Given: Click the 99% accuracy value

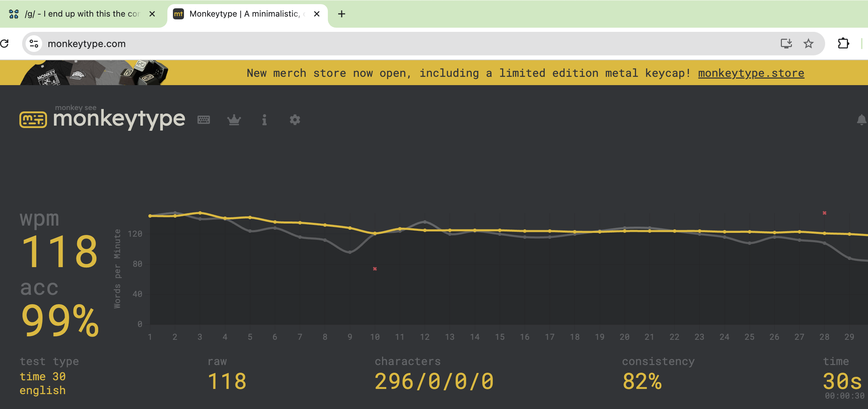Looking at the screenshot, I should click(x=60, y=320).
